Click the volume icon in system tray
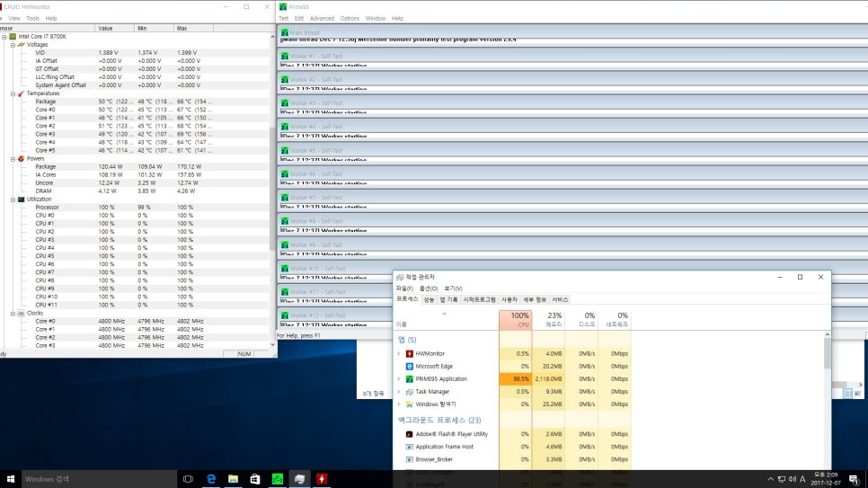 coord(793,479)
